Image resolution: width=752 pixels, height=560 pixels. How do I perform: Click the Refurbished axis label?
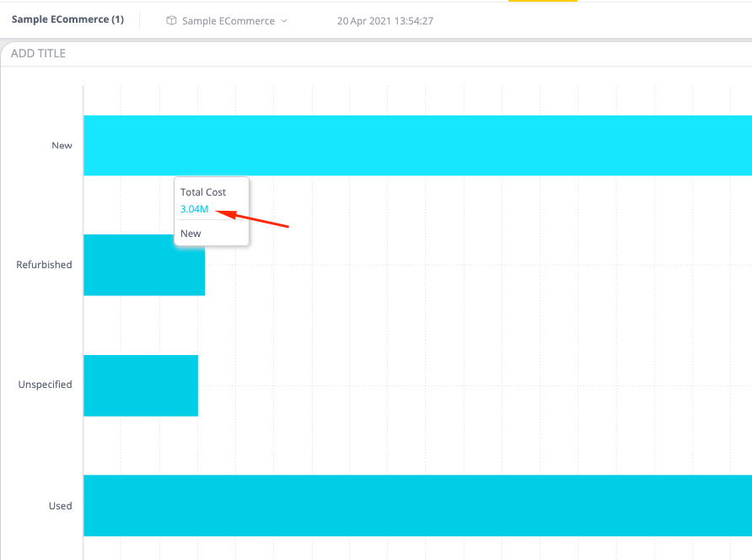tap(43, 264)
